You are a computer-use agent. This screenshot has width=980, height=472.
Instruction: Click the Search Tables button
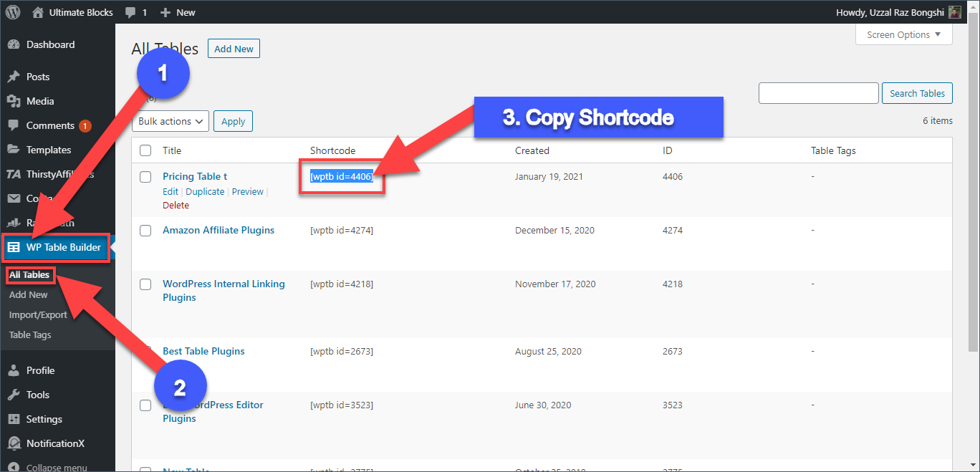tap(917, 93)
